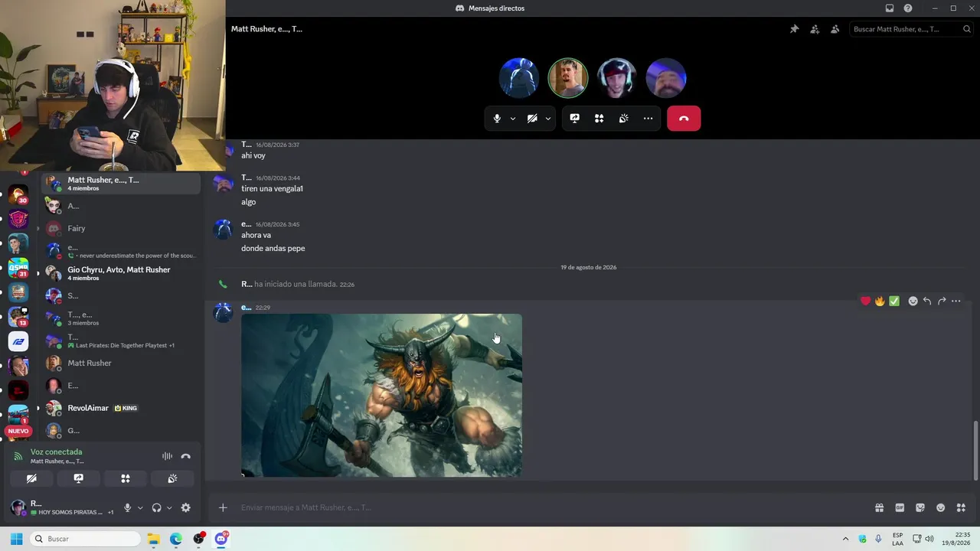Expand microphone options arrow in call bar

click(x=513, y=119)
